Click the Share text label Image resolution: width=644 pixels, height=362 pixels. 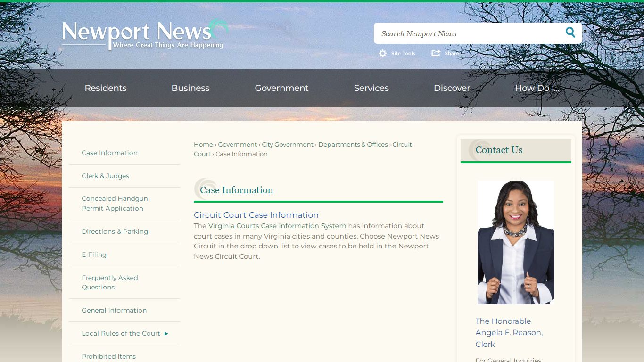(452, 53)
